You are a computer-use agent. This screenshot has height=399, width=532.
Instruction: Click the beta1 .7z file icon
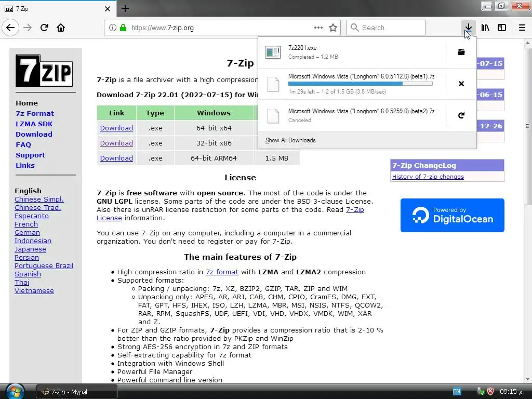pos(273,84)
